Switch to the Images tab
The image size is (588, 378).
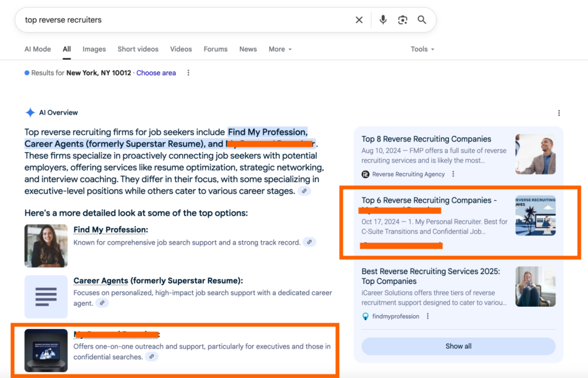click(x=94, y=49)
